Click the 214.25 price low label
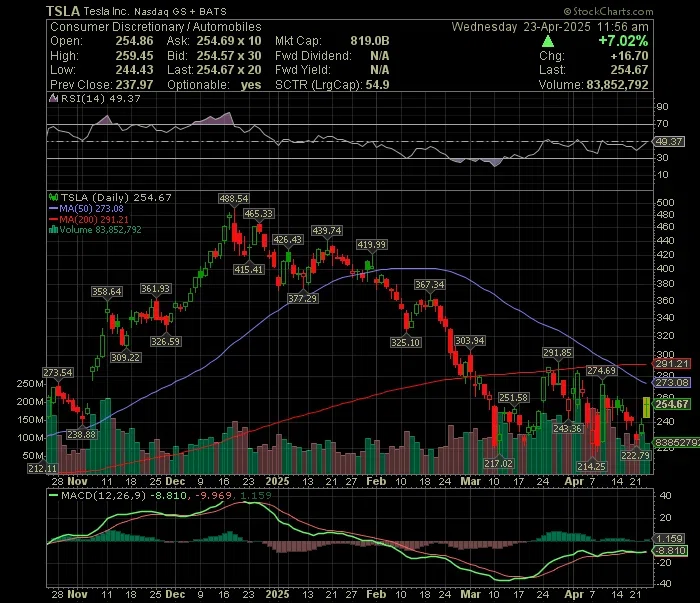This screenshot has width=700, height=603. pyautogui.click(x=592, y=466)
